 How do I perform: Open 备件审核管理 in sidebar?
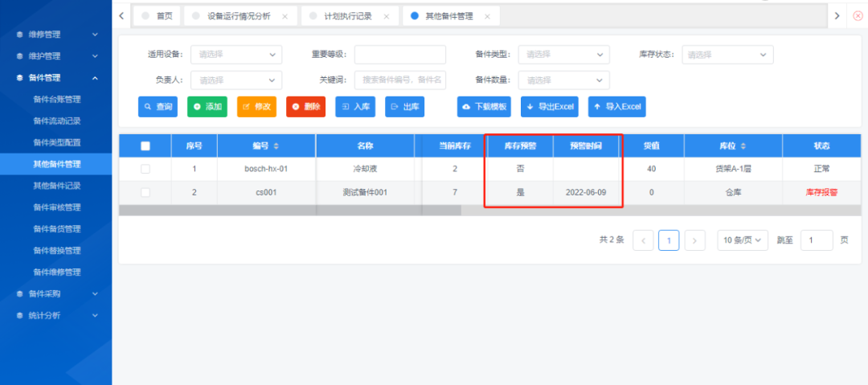56,207
